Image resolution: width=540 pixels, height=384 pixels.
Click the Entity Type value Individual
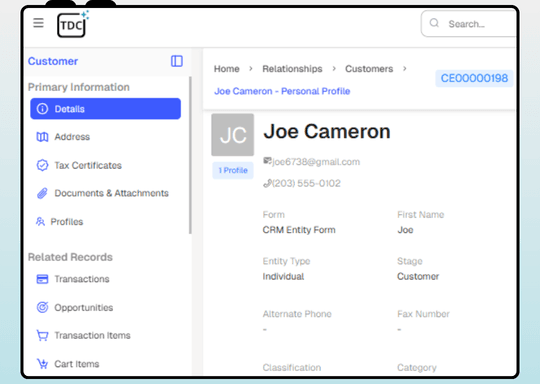tap(283, 277)
